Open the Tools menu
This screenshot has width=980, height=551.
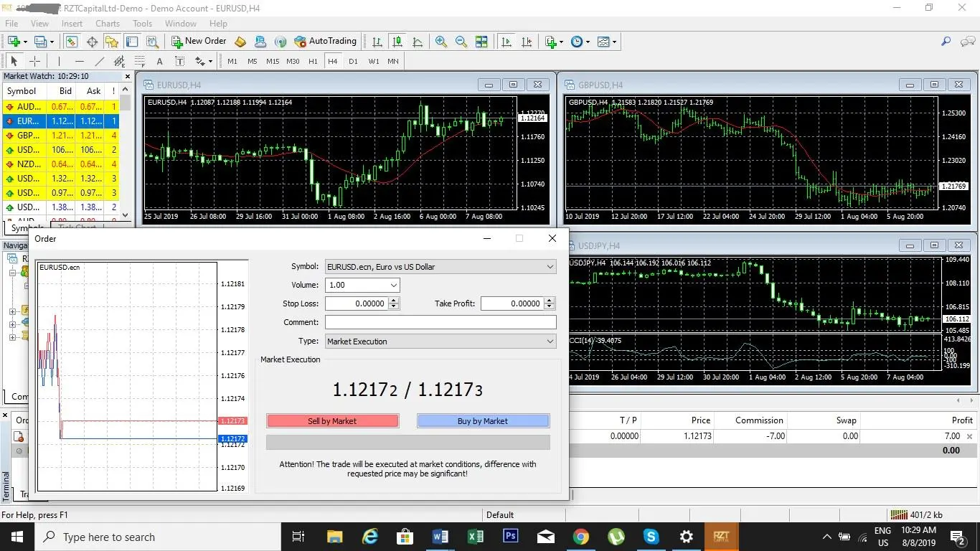click(x=142, y=23)
